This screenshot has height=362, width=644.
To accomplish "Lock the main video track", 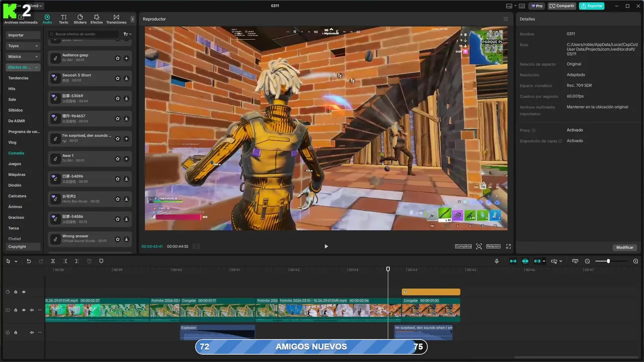I will pyautogui.click(x=16, y=310).
